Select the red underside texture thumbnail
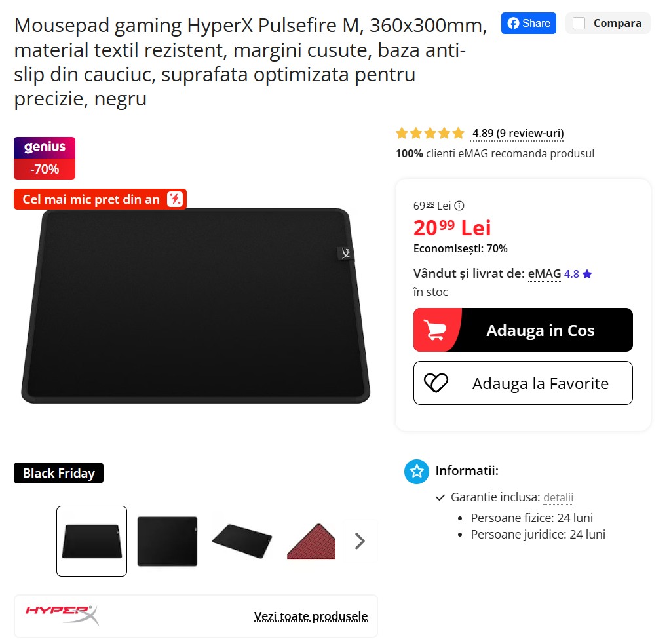Screen dimensions: 669x644 (x=311, y=541)
